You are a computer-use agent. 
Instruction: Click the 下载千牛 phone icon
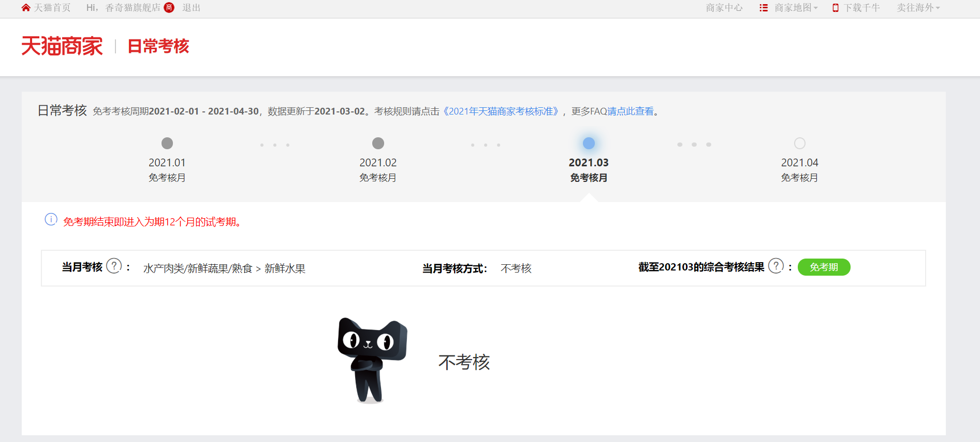click(836, 8)
